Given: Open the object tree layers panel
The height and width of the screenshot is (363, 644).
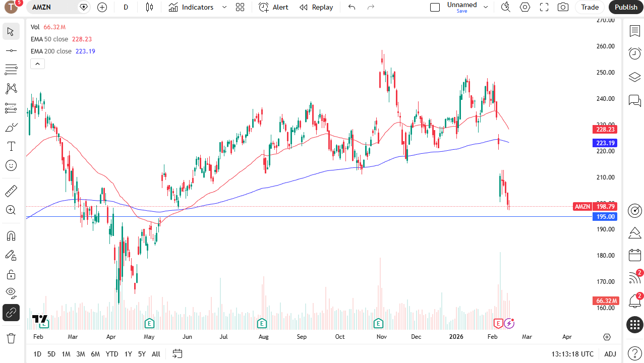Looking at the screenshot, I should click(x=634, y=77).
